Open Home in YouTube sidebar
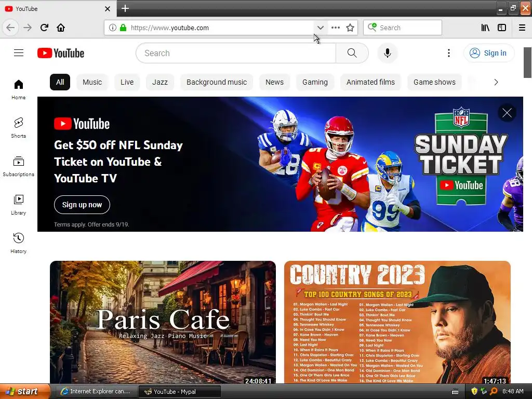The width and height of the screenshot is (532, 399). click(18, 89)
